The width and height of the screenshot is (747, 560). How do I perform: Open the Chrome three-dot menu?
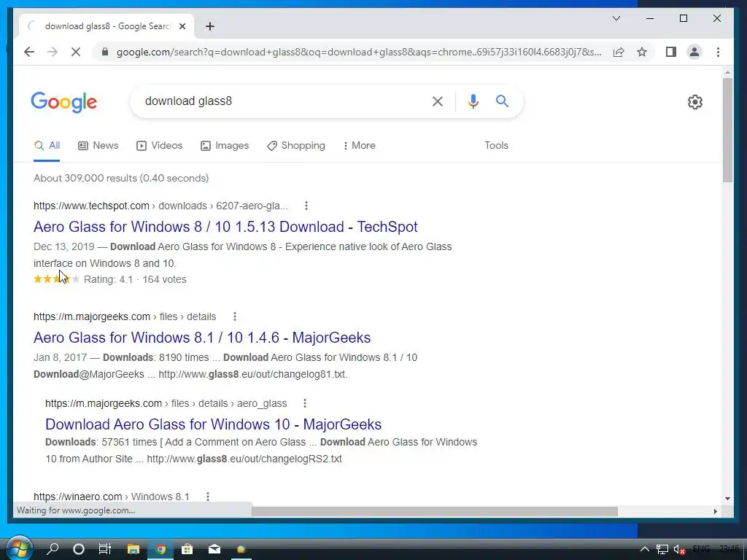tap(718, 52)
